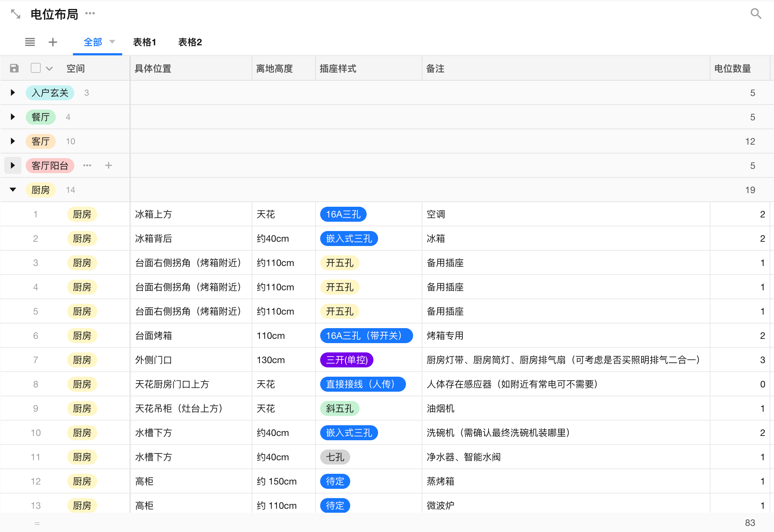Click the 客厅阳台 group tag
Image resolution: width=774 pixels, height=532 pixels.
[50, 166]
